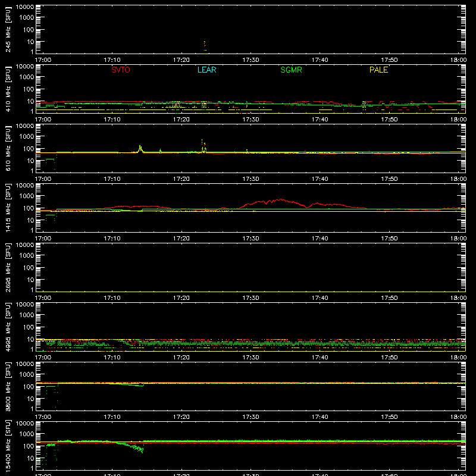Click the 4995 MHz [SFU] axis title
This screenshot has height=476, width=476.
[8, 327]
